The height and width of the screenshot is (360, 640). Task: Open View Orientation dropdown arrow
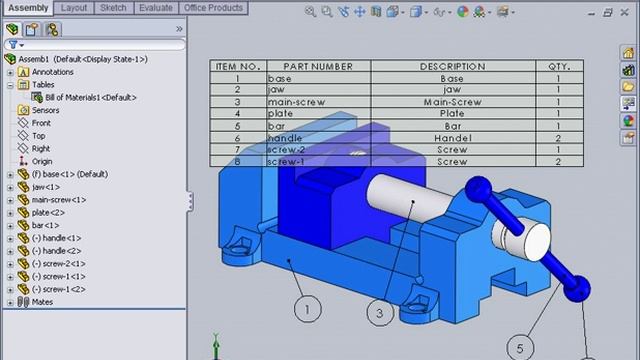(x=403, y=13)
